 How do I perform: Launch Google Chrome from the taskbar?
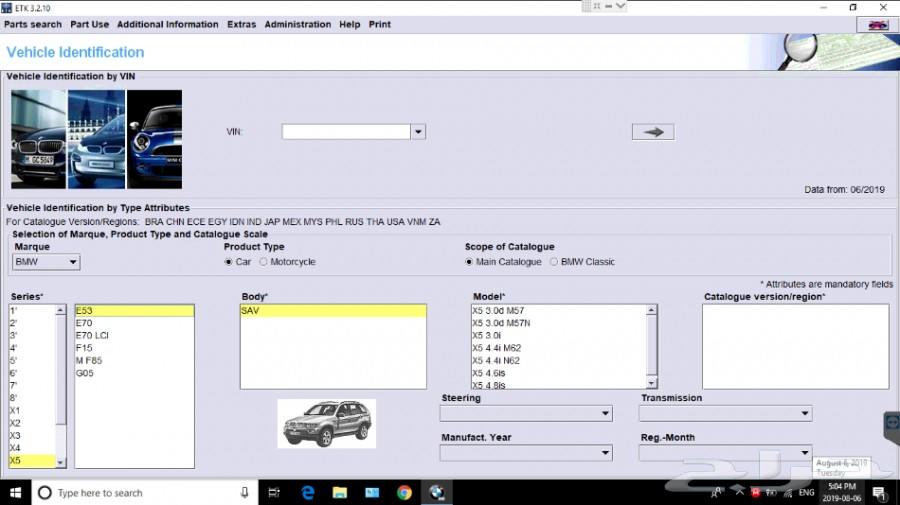pyautogui.click(x=404, y=492)
